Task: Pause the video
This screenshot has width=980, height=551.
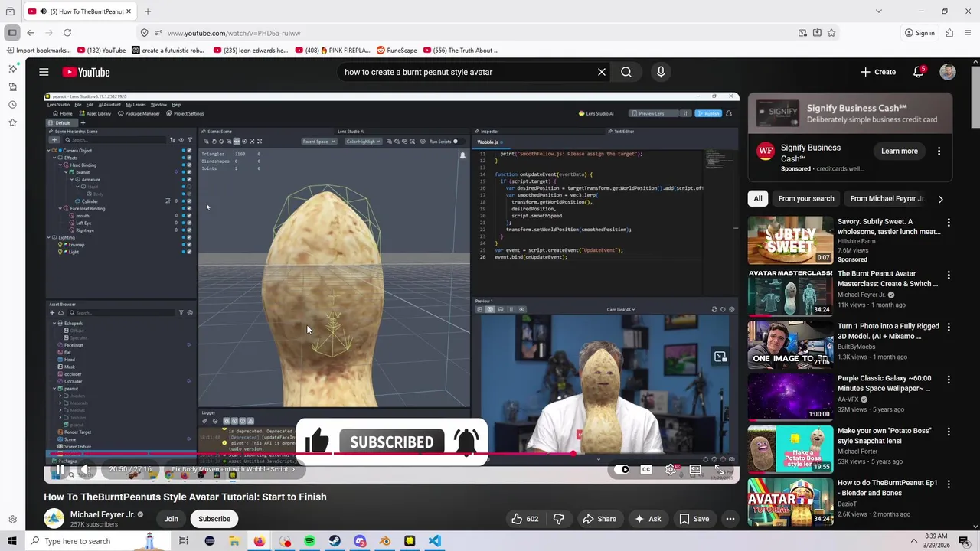Action: point(59,470)
